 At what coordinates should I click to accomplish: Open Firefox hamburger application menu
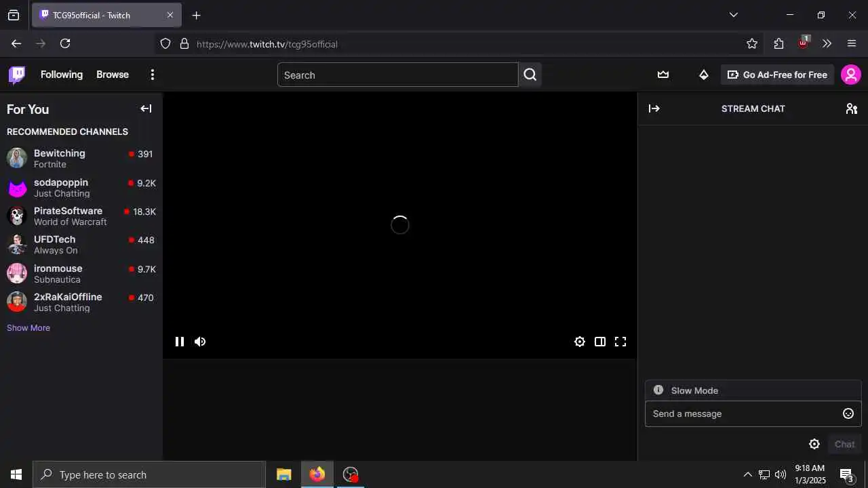pos(852,43)
